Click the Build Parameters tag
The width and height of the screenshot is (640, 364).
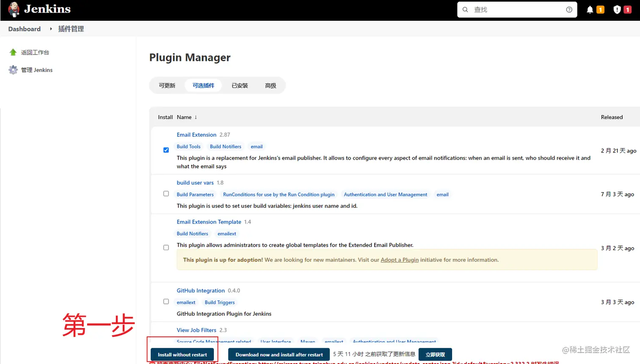pyautogui.click(x=195, y=194)
